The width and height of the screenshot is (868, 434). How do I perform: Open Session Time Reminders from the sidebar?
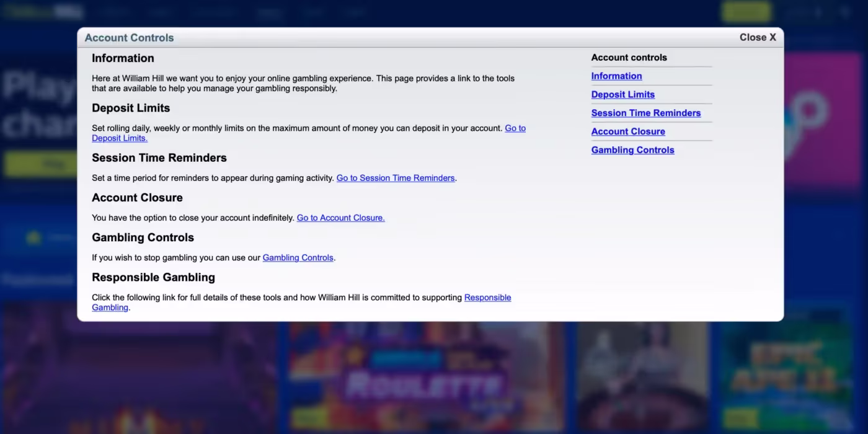645,113
